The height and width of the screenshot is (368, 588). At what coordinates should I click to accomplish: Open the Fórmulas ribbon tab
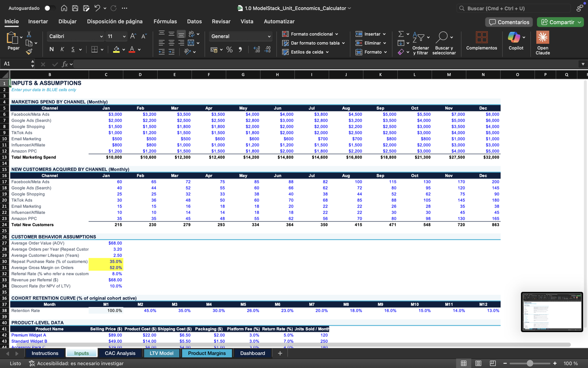(x=165, y=21)
